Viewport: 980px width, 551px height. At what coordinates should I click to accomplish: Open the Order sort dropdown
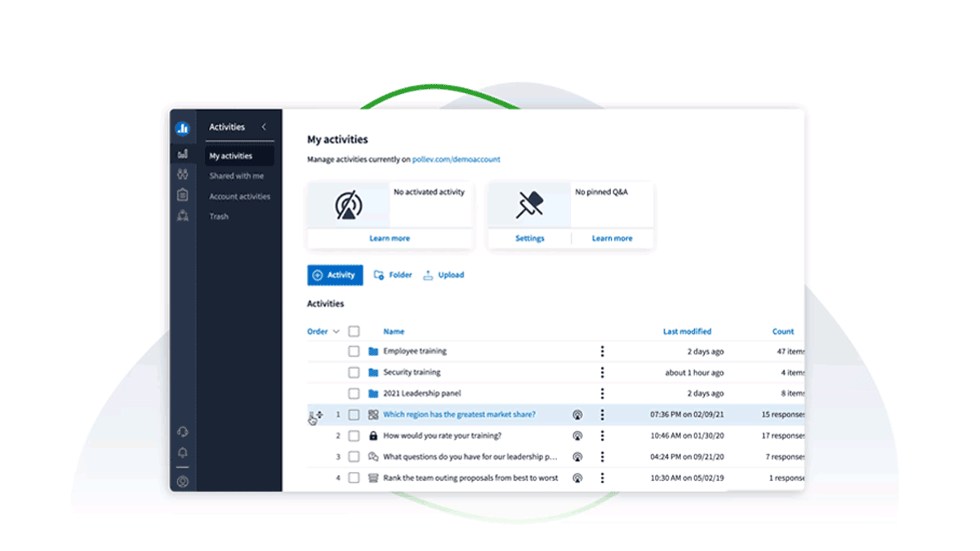click(323, 331)
